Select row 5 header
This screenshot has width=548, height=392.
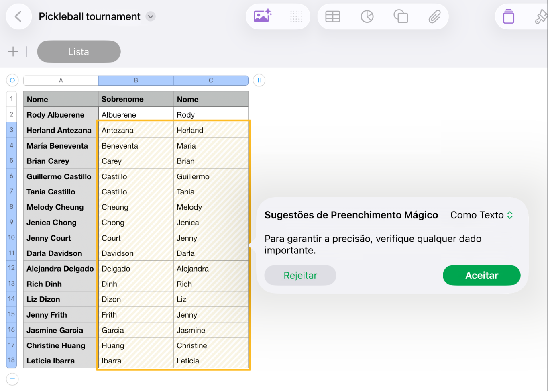[11, 161]
